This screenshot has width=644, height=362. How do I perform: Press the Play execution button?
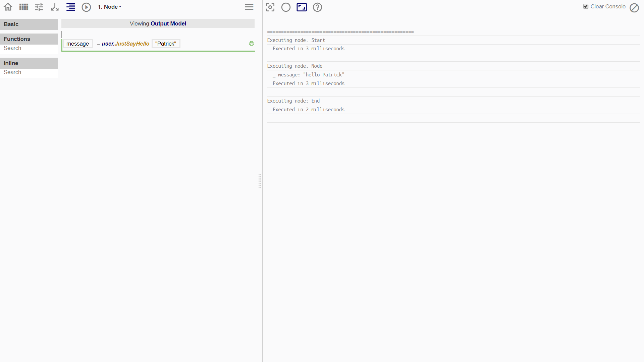tap(86, 7)
